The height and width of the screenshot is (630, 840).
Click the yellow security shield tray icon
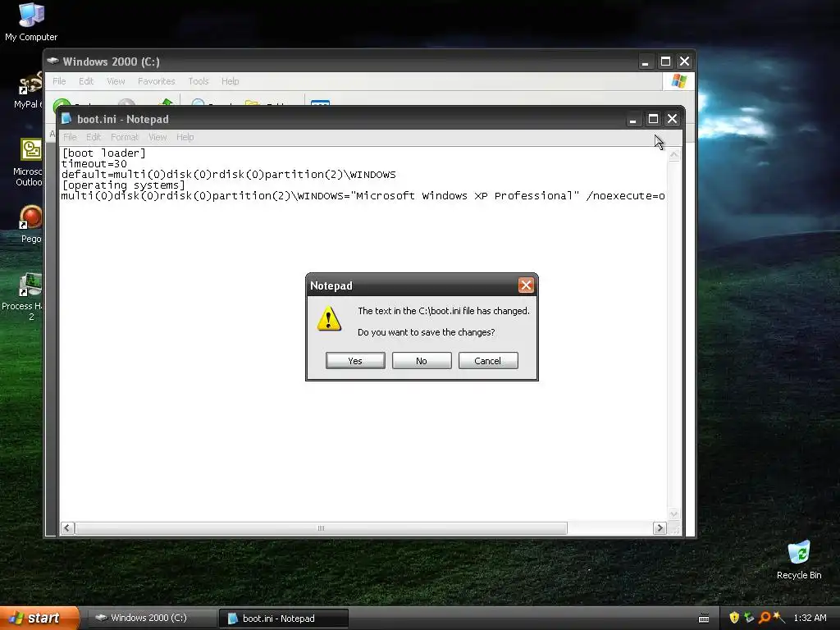(x=734, y=618)
